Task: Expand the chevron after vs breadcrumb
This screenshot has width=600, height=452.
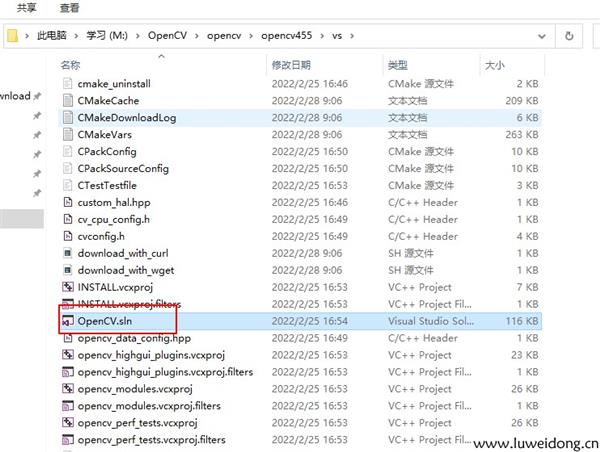Action: [x=352, y=36]
